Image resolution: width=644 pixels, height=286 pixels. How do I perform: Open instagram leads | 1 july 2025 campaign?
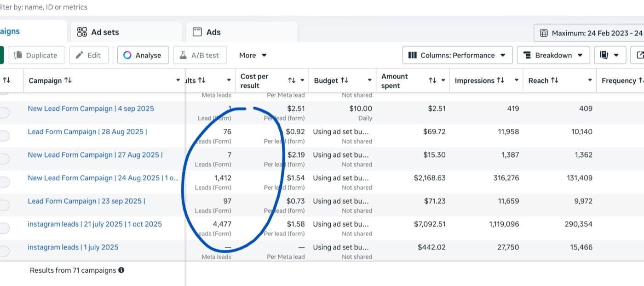[x=73, y=247]
